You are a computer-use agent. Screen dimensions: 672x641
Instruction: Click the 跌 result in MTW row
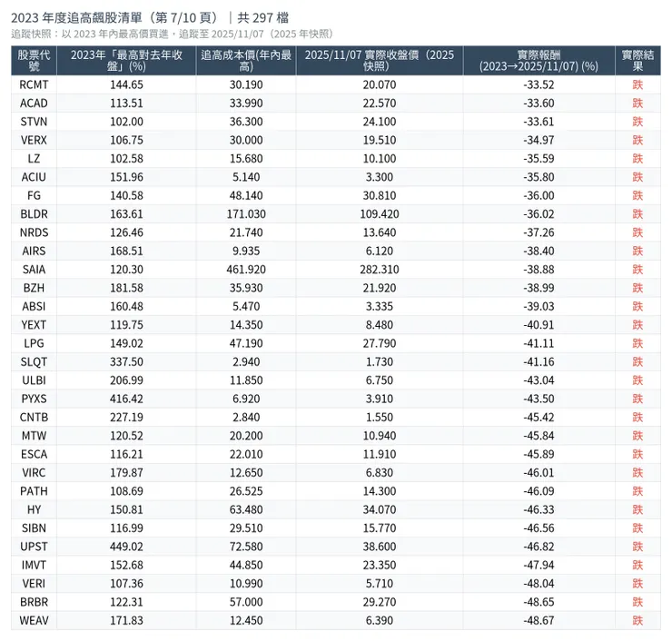(x=637, y=435)
